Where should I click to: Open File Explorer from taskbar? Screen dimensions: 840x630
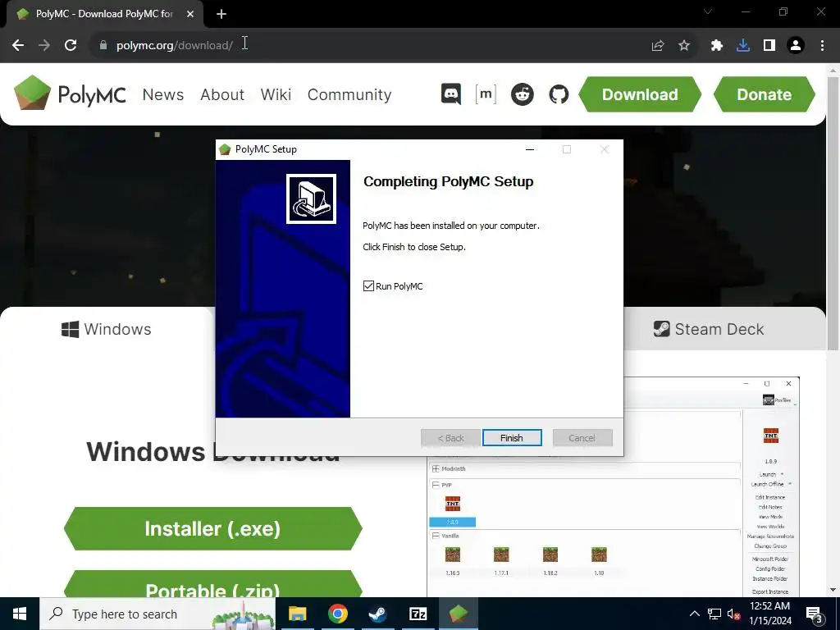coord(297,614)
